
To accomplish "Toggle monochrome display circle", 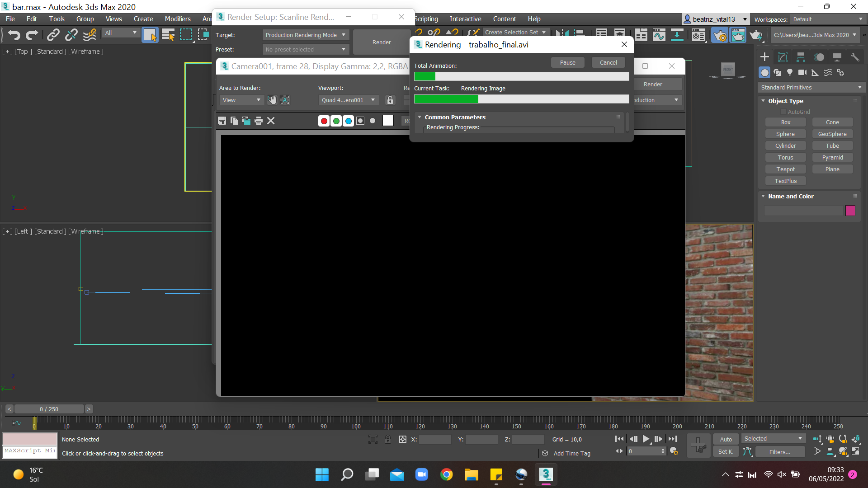I will tap(373, 121).
